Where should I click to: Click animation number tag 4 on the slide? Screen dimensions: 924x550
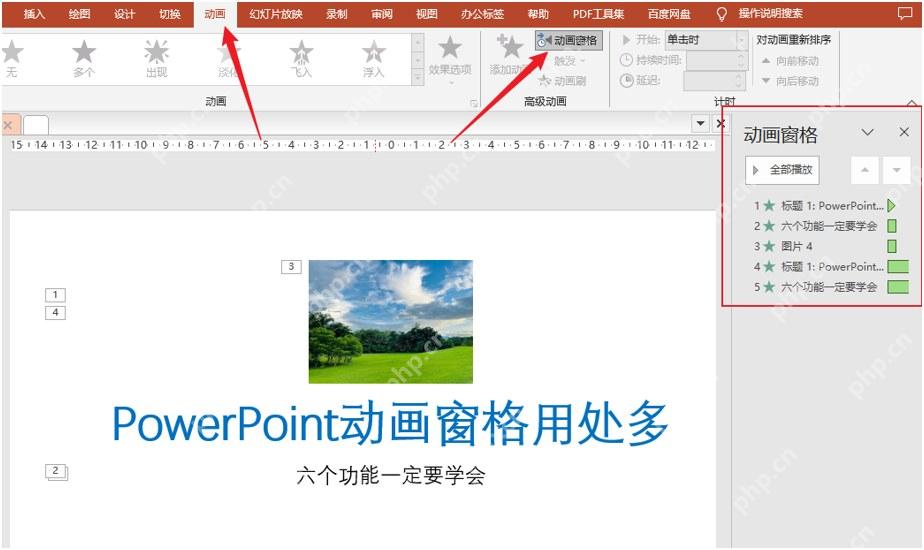click(55, 312)
